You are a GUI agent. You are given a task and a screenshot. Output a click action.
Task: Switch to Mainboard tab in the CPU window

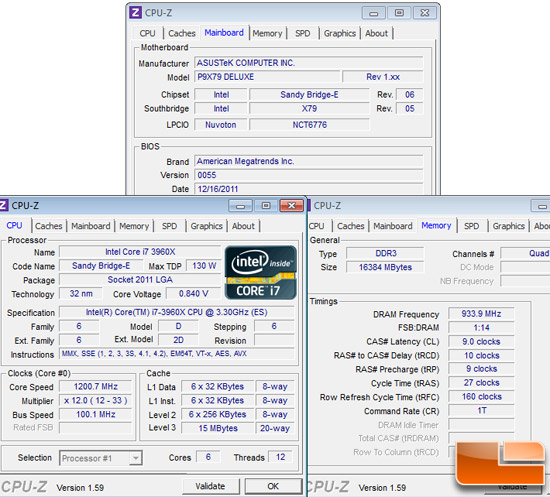pyautogui.click(x=90, y=226)
